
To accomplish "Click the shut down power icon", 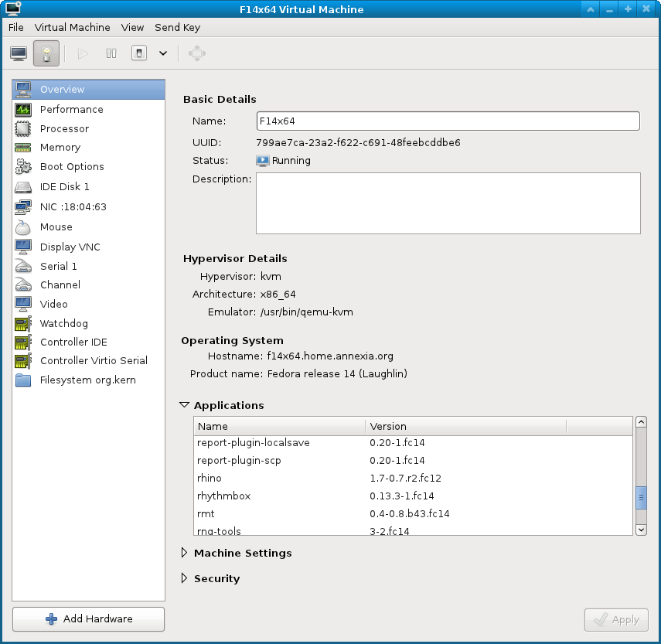I will tap(139, 53).
